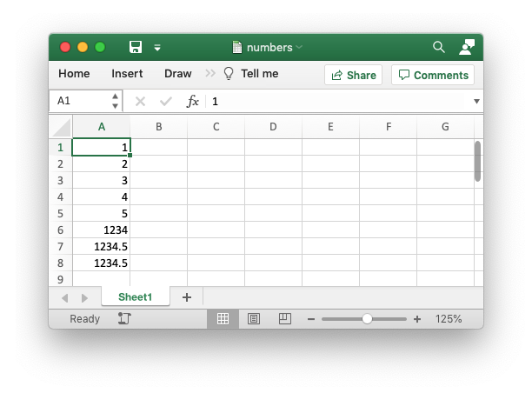532x393 pixels.
Task: Show more ribbon tabs via double chevron
Action: coord(210,74)
